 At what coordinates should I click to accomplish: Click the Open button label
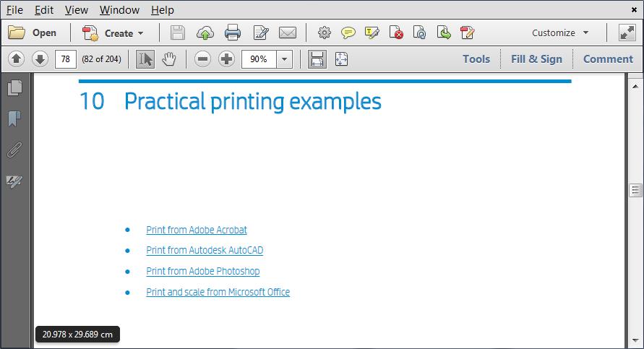pyautogui.click(x=44, y=33)
